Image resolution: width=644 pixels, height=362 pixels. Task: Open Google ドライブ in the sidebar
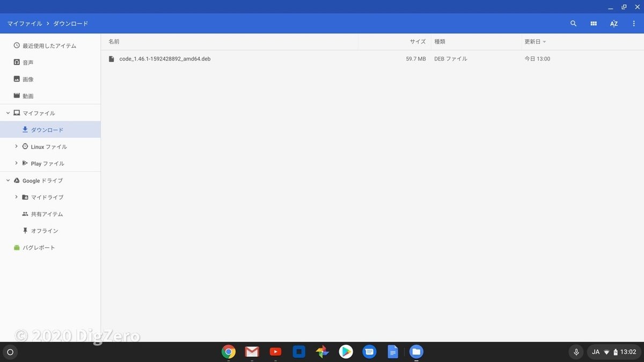pyautogui.click(x=42, y=181)
